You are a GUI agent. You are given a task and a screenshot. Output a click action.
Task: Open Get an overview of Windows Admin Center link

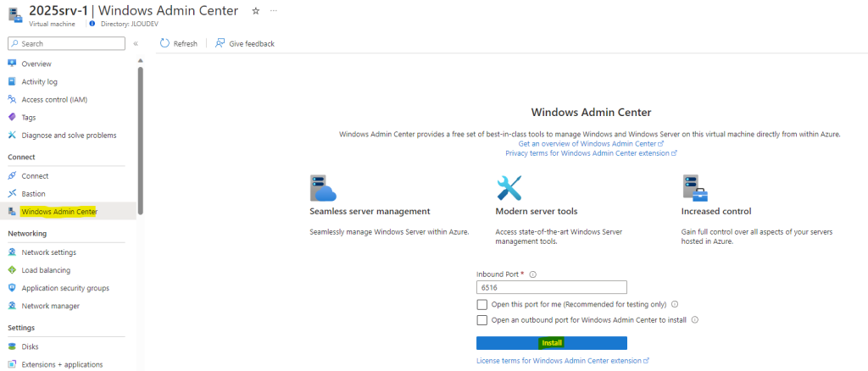(x=591, y=144)
